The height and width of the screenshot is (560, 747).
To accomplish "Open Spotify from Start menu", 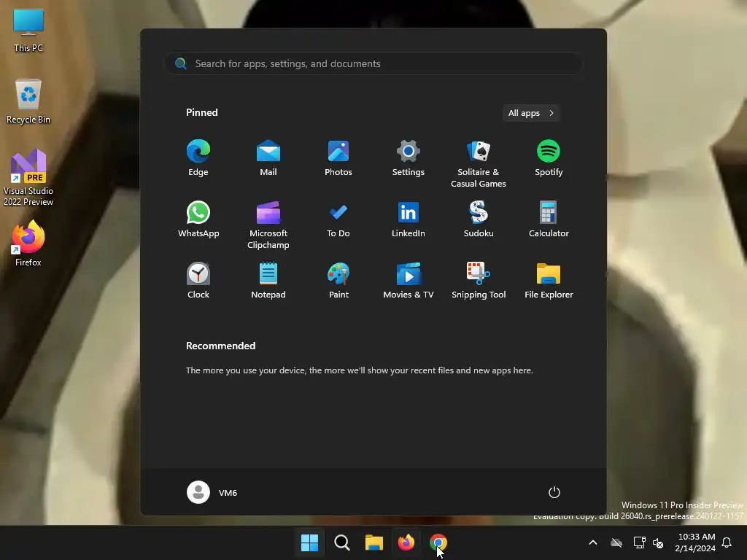I will tap(549, 158).
